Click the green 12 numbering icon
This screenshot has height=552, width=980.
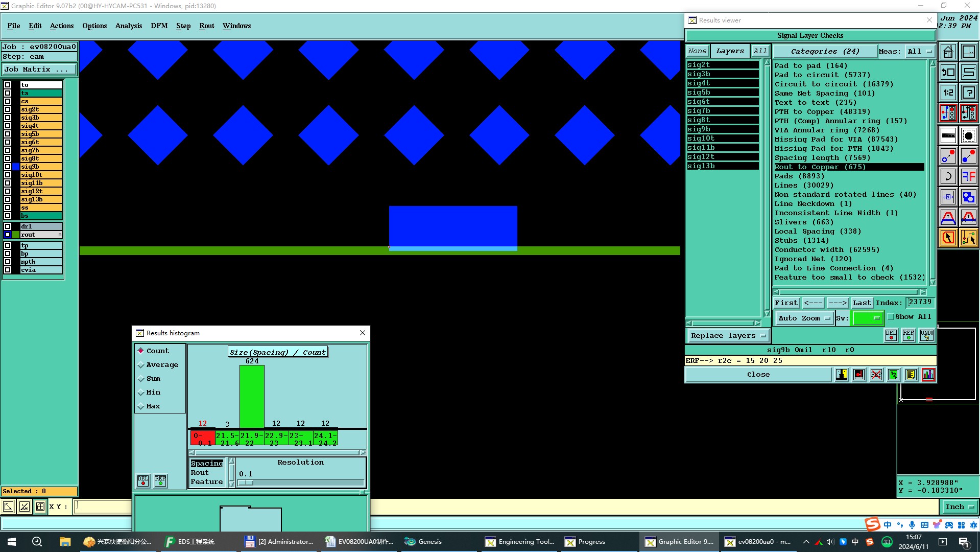click(x=894, y=375)
